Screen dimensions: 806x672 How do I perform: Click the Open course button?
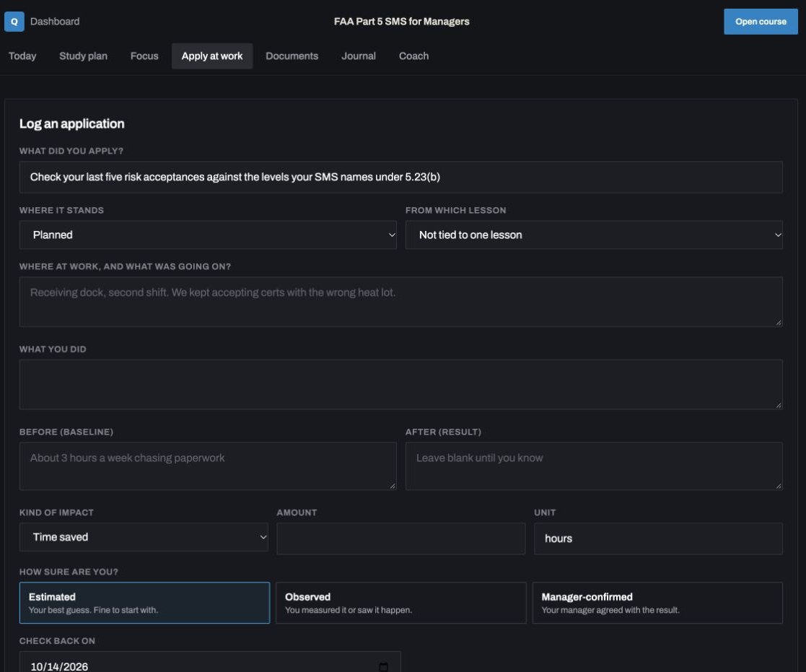click(761, 22)
